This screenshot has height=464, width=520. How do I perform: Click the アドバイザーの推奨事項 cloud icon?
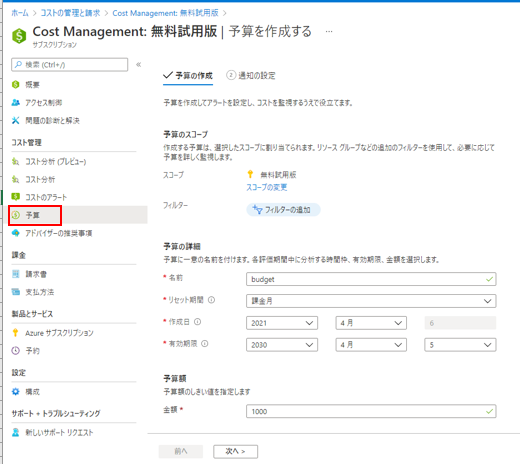(x=16, y=233)
